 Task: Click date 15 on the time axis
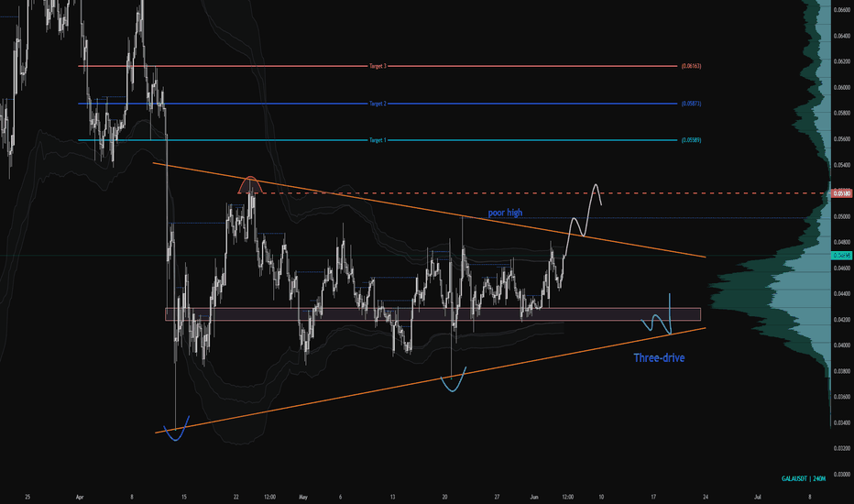pyautogui.click(x=184, y=497)
